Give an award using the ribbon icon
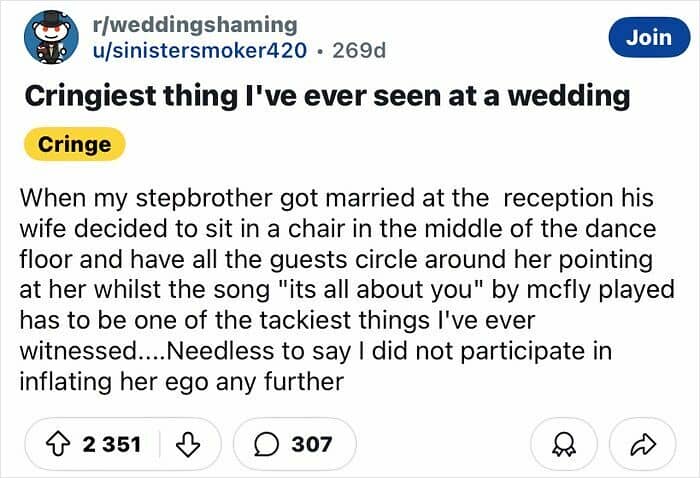Image resolution: width=700 pixels, height=478 pixels. pos(563,445)
